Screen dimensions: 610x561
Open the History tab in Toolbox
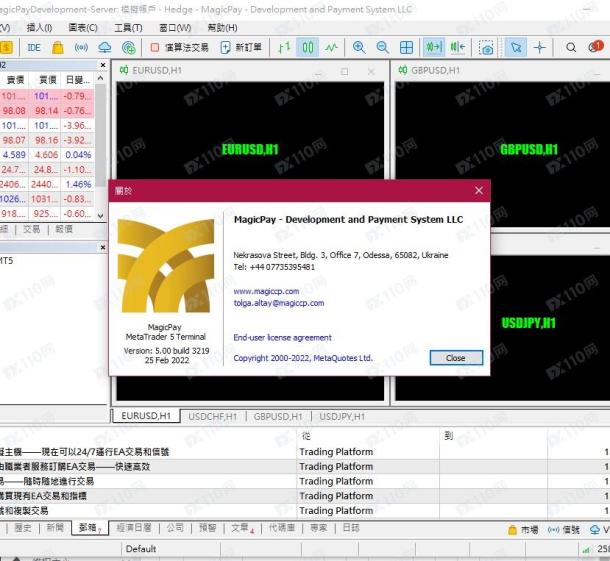23,528
